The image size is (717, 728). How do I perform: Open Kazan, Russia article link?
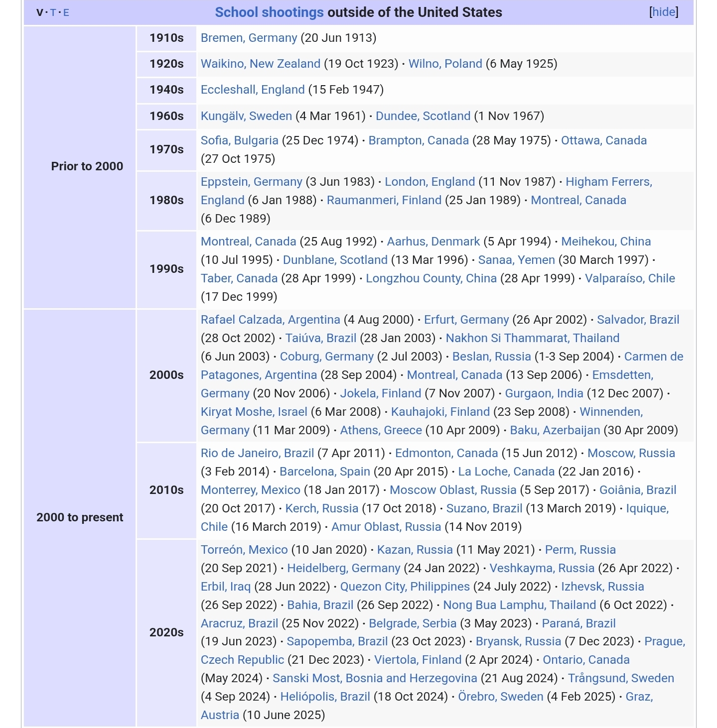[x=415, y=550]
